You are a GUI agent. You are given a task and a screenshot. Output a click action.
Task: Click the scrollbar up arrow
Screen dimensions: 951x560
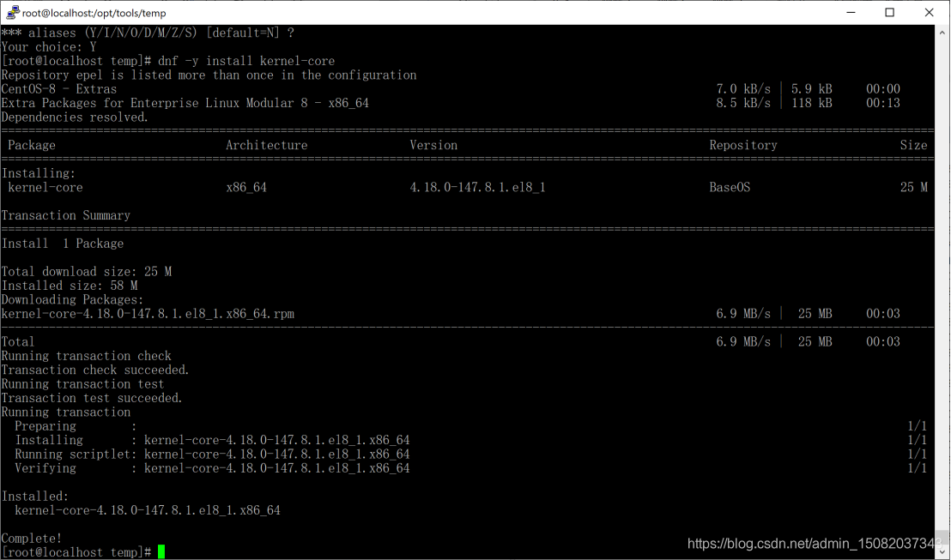pyautogui.click(x=942, y=33)
